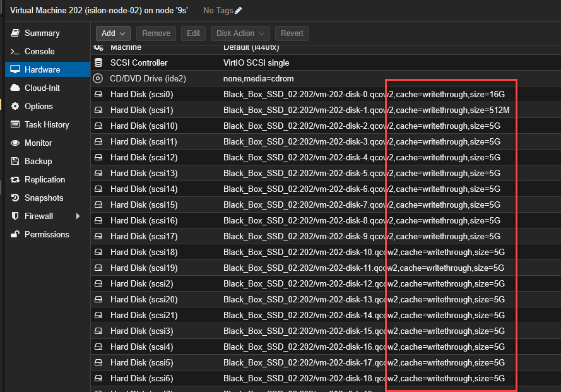Image resolution: width=561 pixels, height=392 pixels.
Task: Click the Summary book icon in sidebar
Action: pos(15,33)
